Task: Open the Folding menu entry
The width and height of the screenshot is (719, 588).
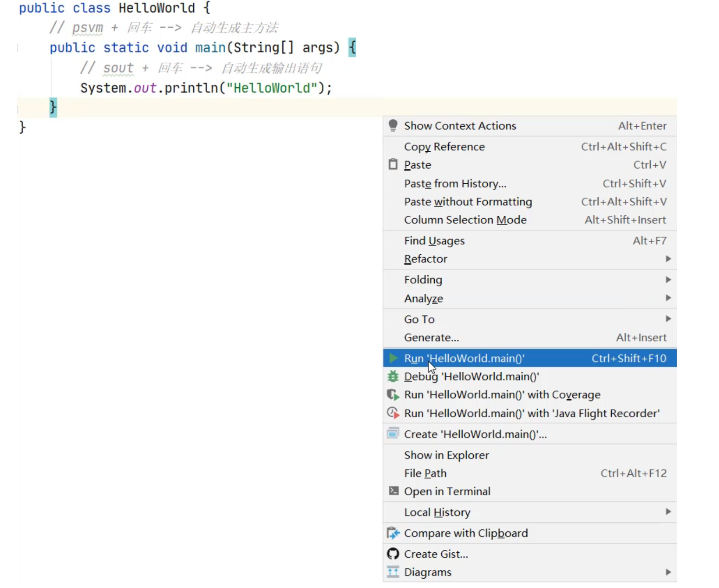Action: tap(529, 279)
